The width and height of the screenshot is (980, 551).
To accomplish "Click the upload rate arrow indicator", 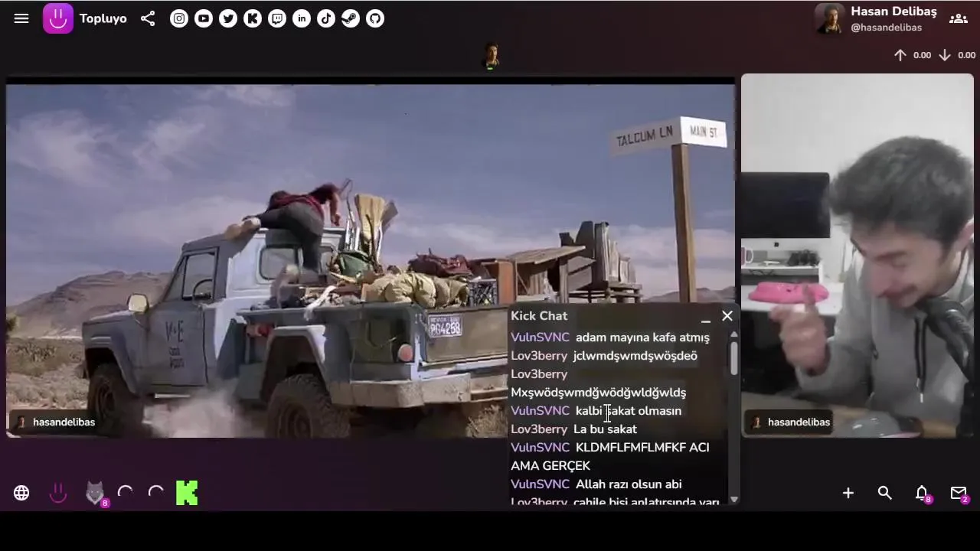I will pos(900,55).
